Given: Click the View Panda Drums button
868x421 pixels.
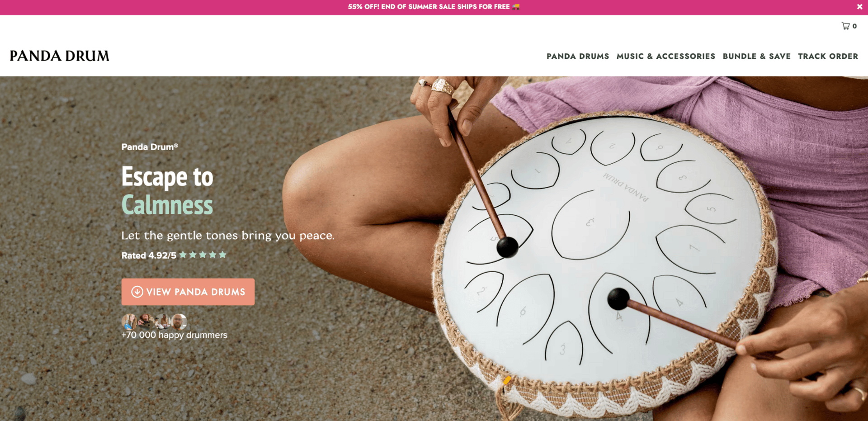Looking at the screenshot, I should 188,292.
